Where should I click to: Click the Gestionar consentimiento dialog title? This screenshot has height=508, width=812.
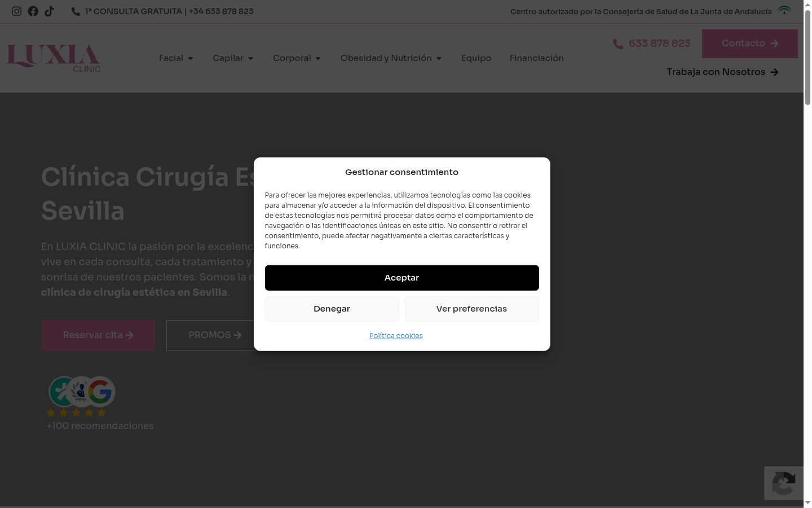click(x=402, y=172)
